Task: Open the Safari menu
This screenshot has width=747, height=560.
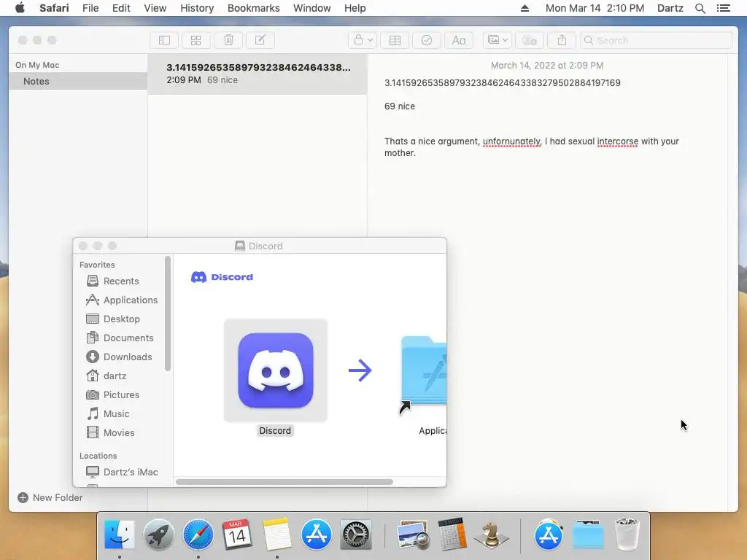Action: coord(54,8)
